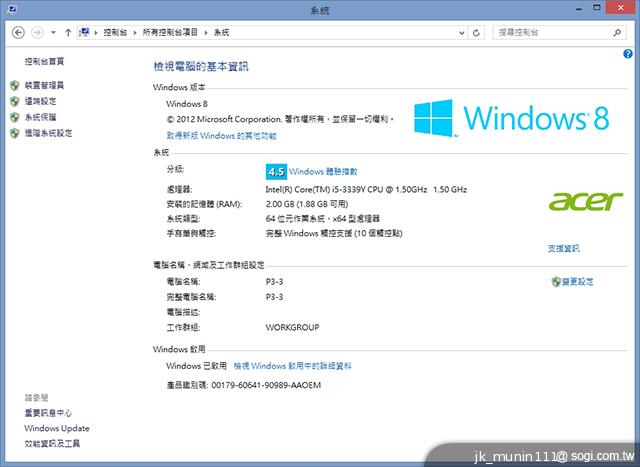Click 取得新版 Windows 的其他功能 link
This screenshot has width=640, height=467.
click(x=222, y=136)
